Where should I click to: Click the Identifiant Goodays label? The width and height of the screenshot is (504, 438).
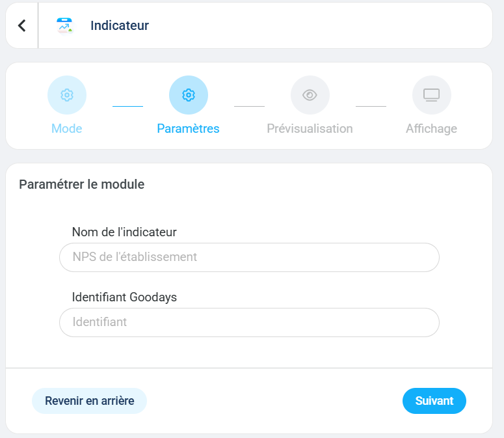(x=124, y=297)
